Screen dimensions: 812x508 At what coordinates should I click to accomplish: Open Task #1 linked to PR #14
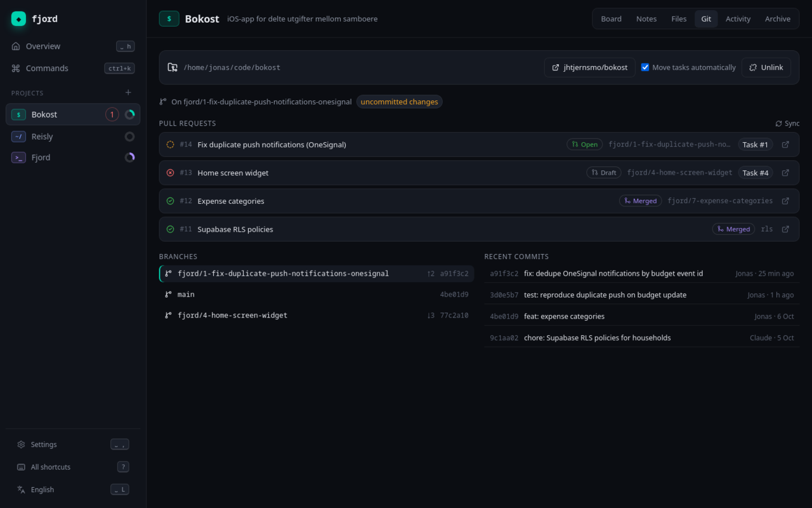pyautogui.click(x=756, y=145)
